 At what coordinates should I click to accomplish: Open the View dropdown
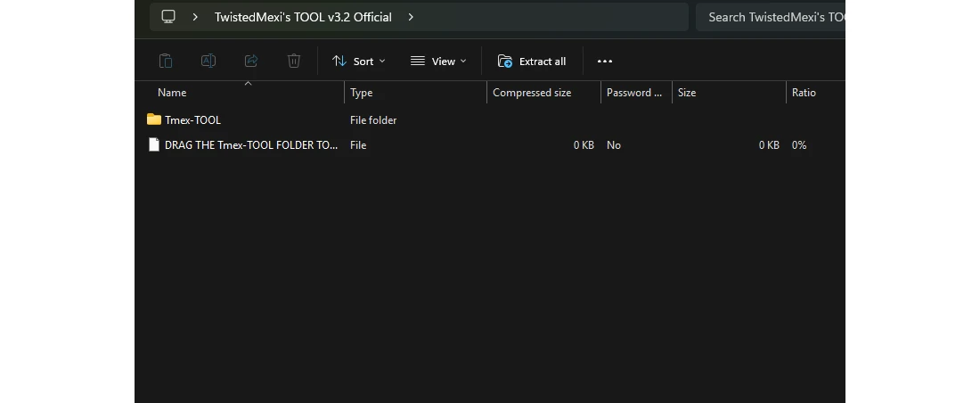[x=438, y=62]
